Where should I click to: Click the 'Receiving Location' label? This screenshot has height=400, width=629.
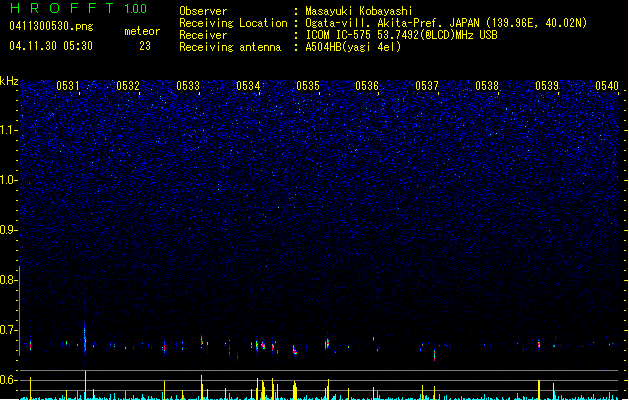point(233,23)
